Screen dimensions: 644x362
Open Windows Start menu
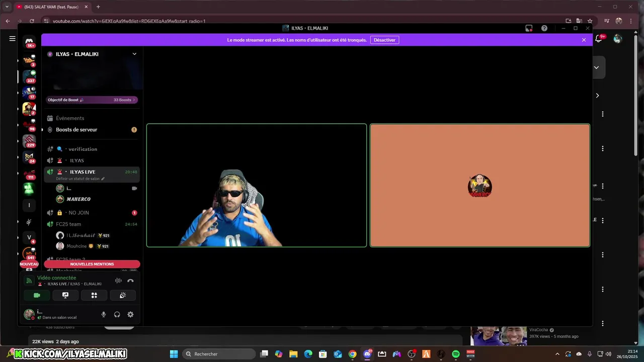(174, 354)
